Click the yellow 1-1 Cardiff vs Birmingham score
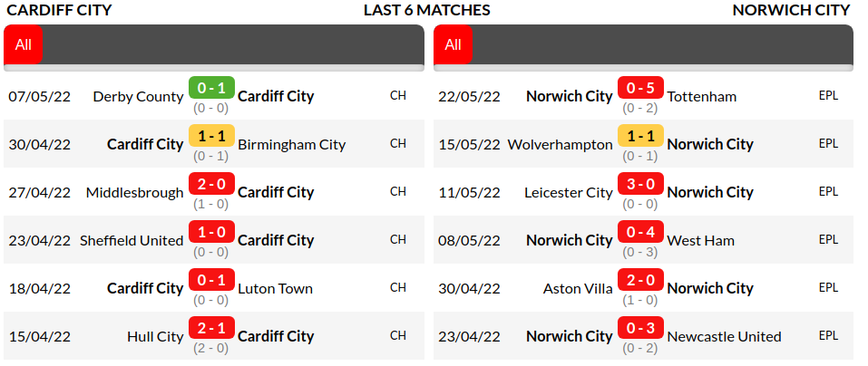Viewport: 868px width, 366px height. coord(211,137)
